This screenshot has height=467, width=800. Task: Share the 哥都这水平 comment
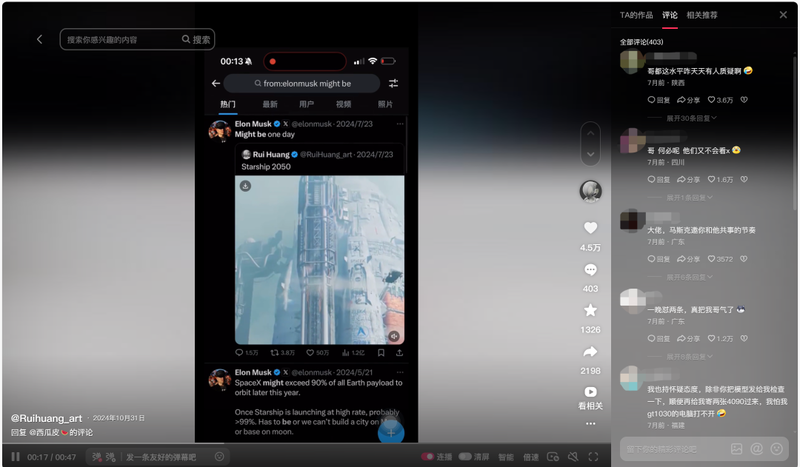688,100
